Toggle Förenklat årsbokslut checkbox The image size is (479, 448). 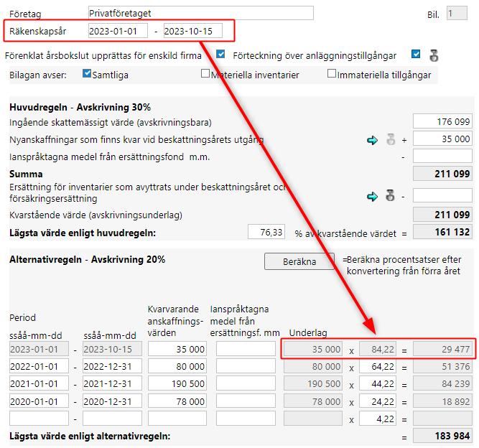220,55
